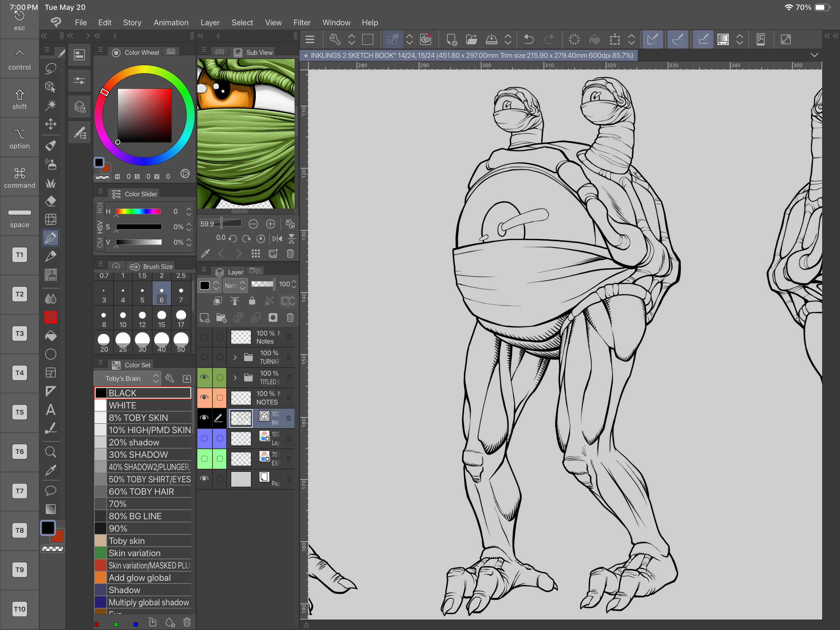
Task: Show the green 70% EXP layer
Action: 204,459
